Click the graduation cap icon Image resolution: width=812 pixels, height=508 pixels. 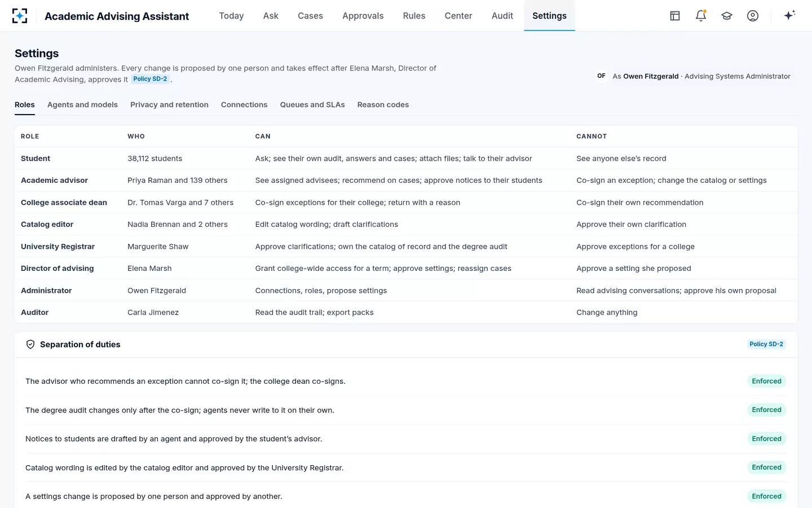tap(727, 16)
